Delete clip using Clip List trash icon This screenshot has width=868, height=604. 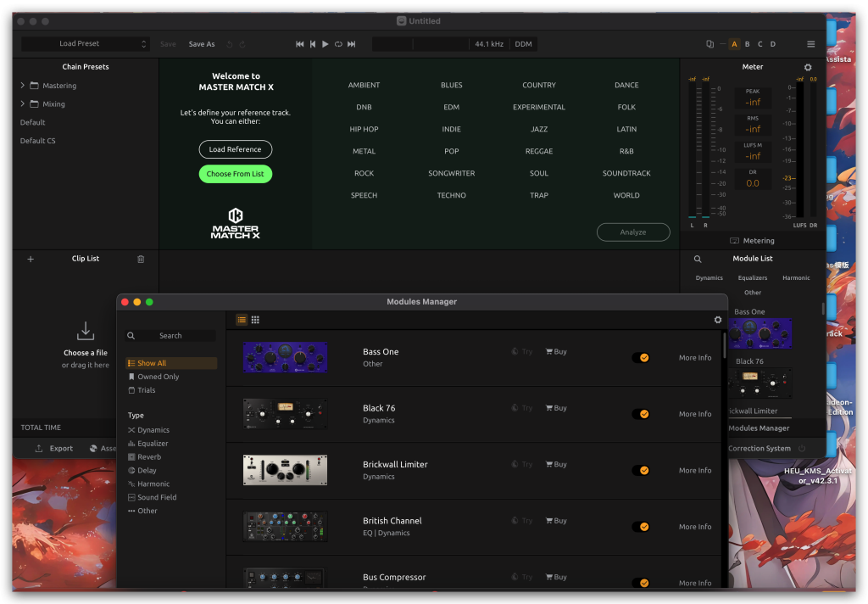(141, 259)
